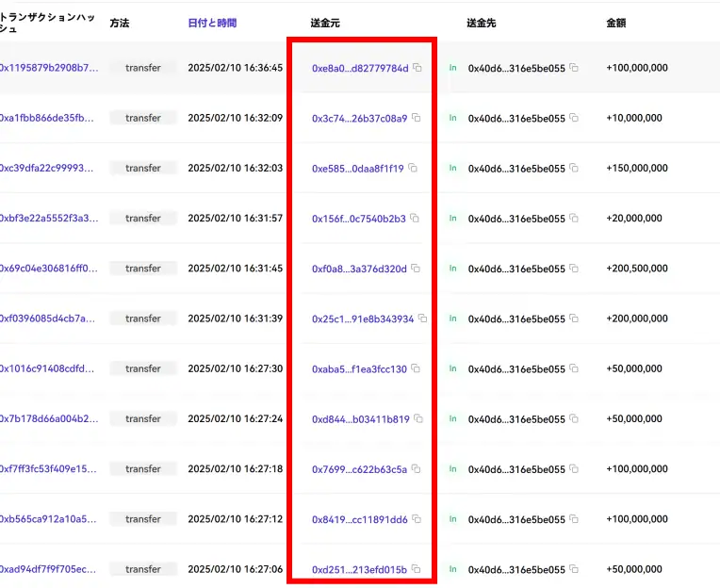This screenshot has height=588, width=720.
Task: Copy sender address 0xd844...b03411b819
Action: click(x=418, y=418)
